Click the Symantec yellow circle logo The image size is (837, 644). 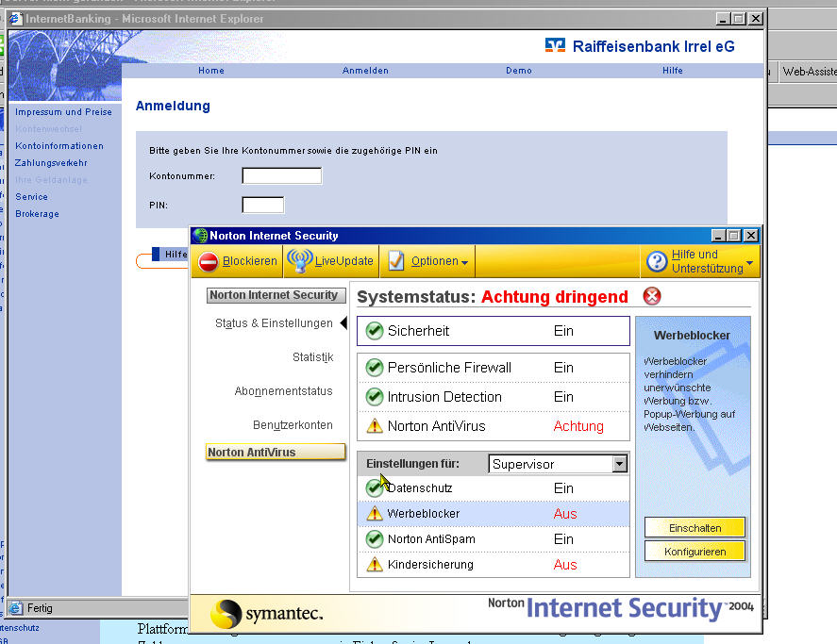click(226, 614)
